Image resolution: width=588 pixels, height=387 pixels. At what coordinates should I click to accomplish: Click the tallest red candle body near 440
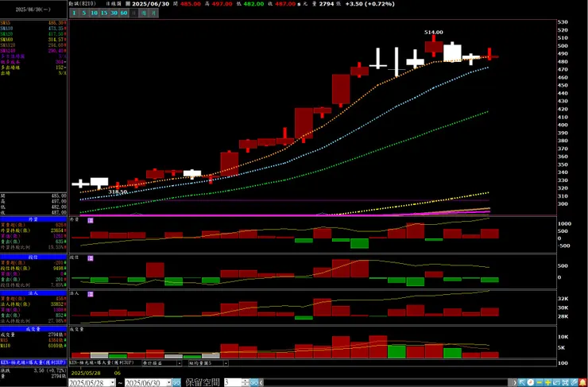tap(341, 89)
